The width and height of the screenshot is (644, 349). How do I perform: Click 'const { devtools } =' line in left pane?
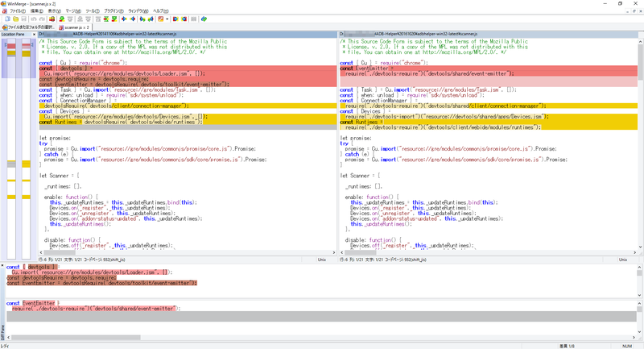coord(66,69)
